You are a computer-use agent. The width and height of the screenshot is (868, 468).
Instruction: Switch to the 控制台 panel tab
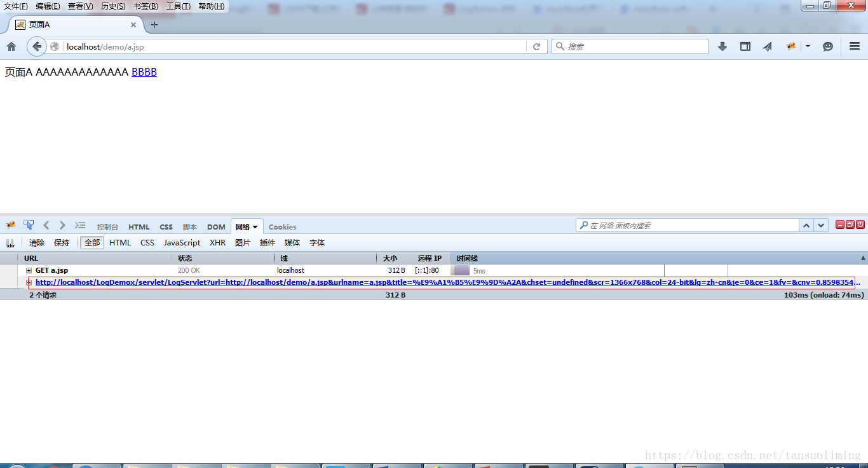(x=107, y=227)
